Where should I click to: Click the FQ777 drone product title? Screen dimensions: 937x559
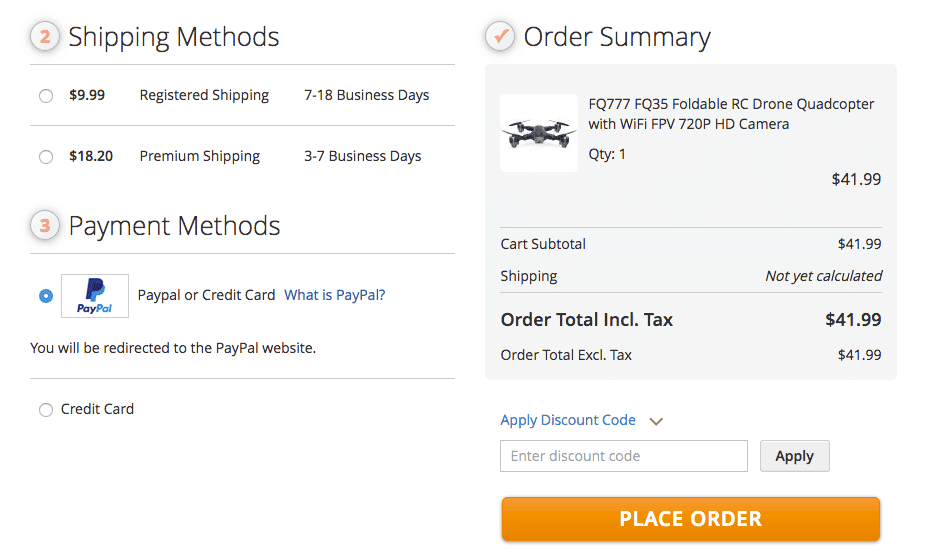coord(731,114)
